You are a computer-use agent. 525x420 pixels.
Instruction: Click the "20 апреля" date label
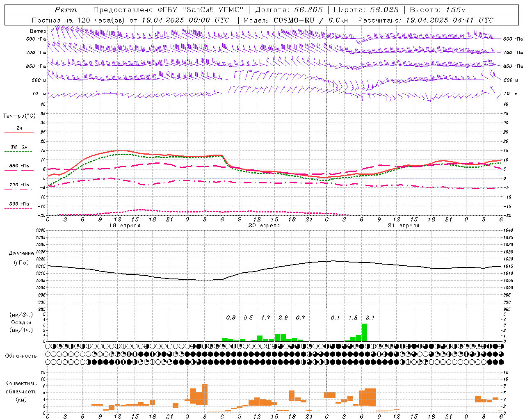click(x=264, y=226)
